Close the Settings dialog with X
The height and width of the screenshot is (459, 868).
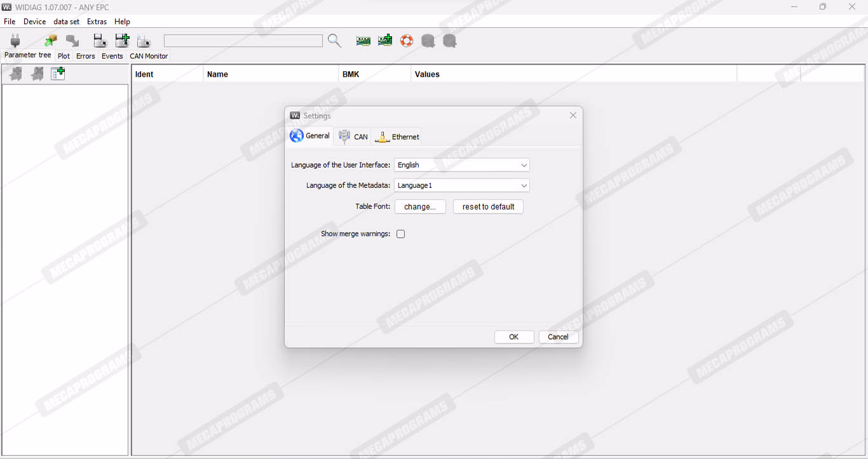(573, 116)
